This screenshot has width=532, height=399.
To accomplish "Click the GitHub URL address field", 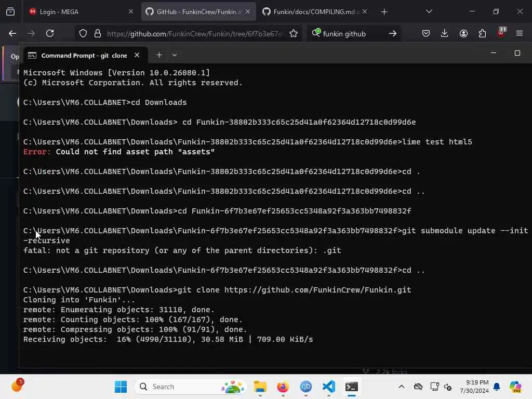I will coord(194,34).
